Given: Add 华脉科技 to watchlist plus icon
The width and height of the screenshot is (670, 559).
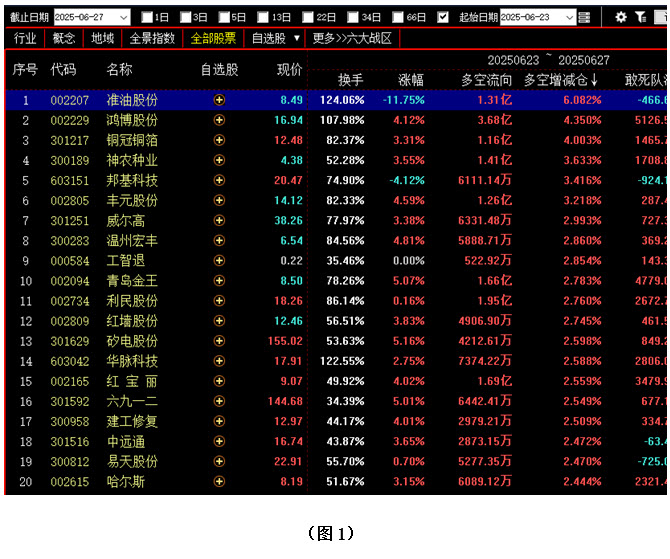Looking at the screenshot, I should pos(219,361).
